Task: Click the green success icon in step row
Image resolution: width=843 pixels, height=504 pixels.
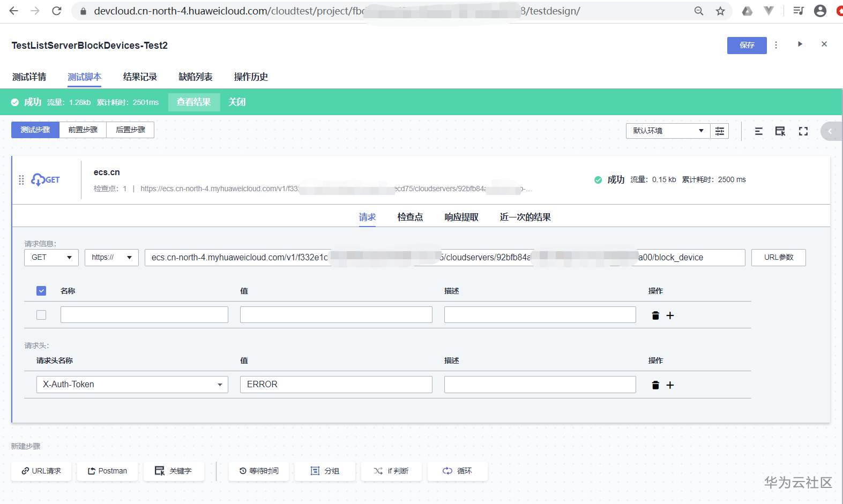Action: point(598,180)
